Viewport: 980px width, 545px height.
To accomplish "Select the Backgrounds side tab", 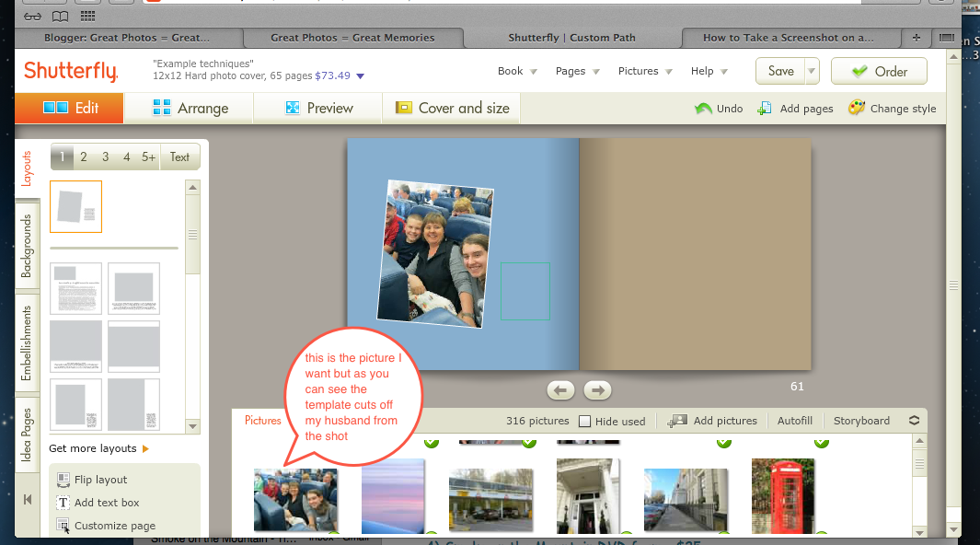I will 27,246.
